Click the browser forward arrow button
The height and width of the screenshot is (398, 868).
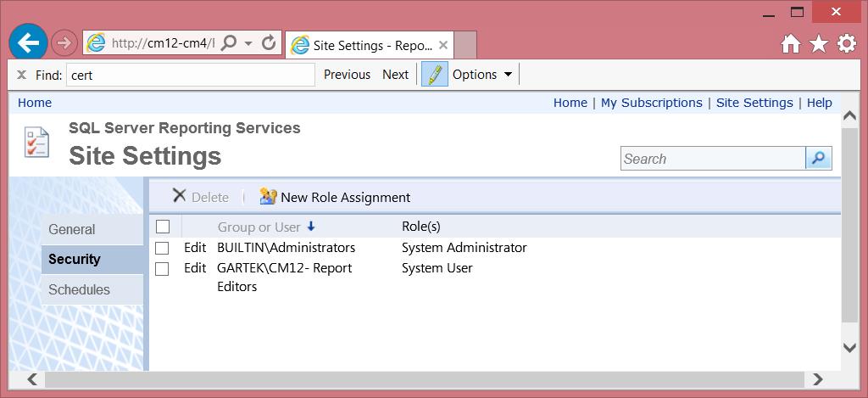pos(64,43)
